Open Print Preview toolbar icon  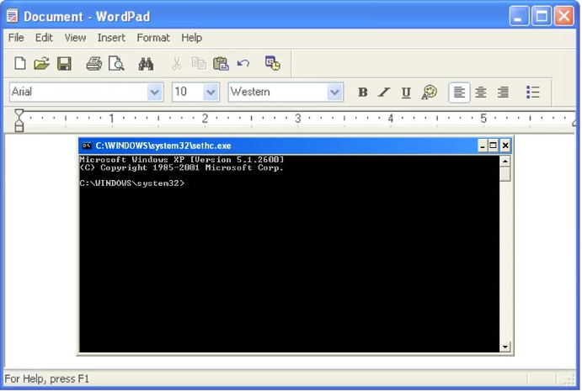pos(116,64)
